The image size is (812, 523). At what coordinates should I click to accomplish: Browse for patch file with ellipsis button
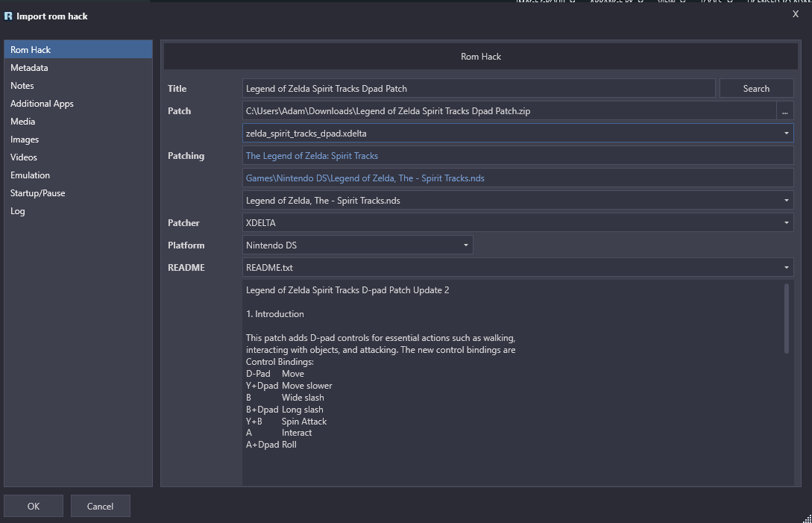point(785,111)
